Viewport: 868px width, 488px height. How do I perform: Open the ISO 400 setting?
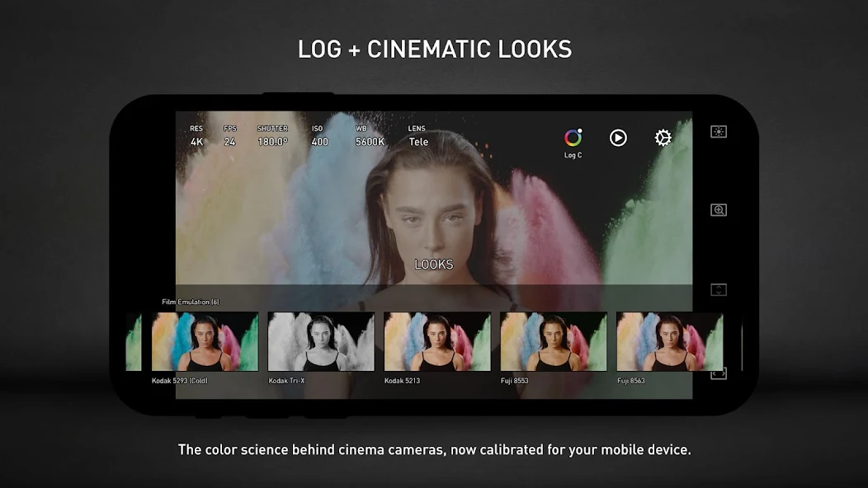point(319,137)
